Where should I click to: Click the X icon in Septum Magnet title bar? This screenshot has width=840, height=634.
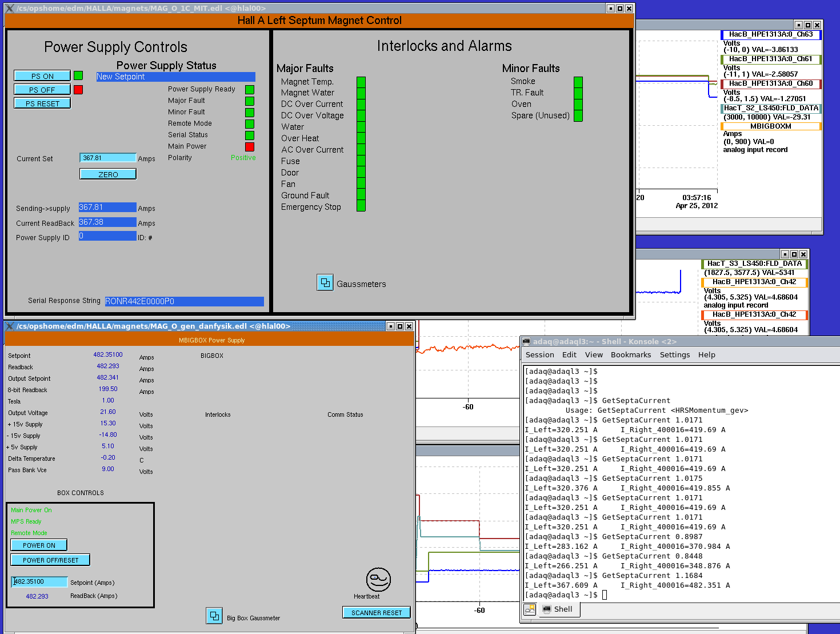coord(10,8)
